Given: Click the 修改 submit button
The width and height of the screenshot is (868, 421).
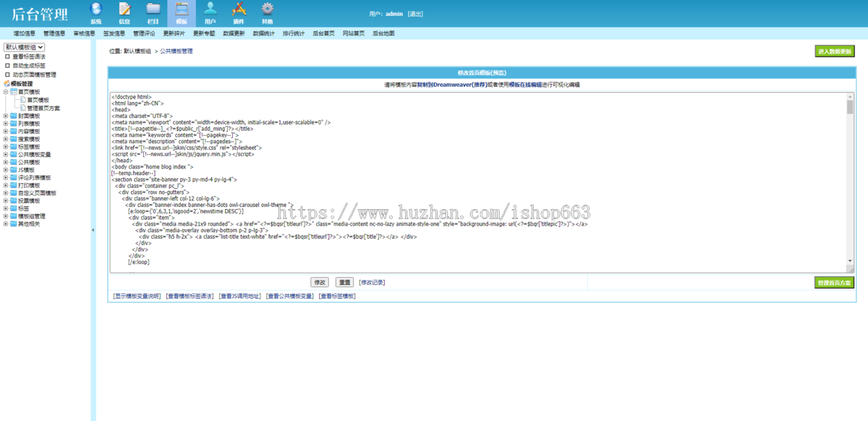Looking at the screenshot, I should point(319,282).
